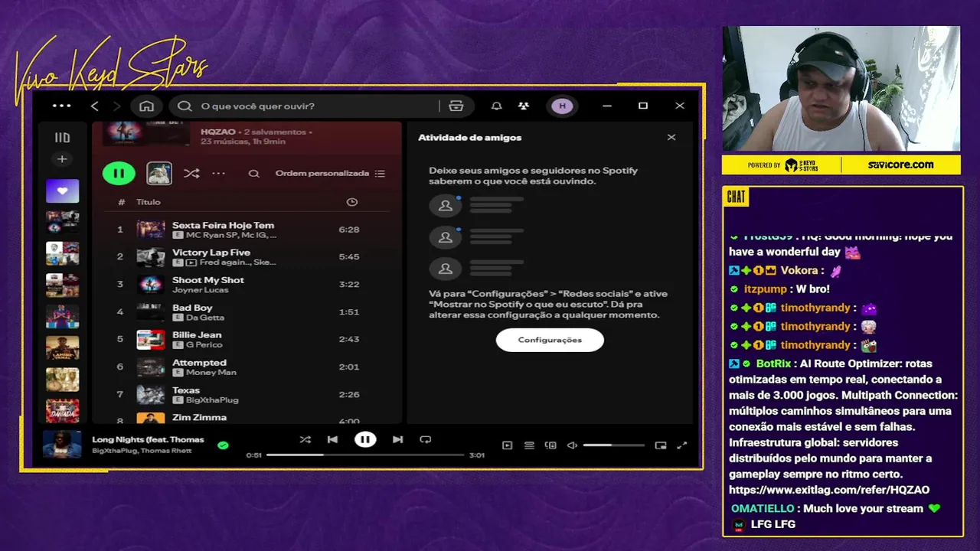Screen dimensions: 980x551
Task: Open notifications bell icon
Action: click(496, 106)
